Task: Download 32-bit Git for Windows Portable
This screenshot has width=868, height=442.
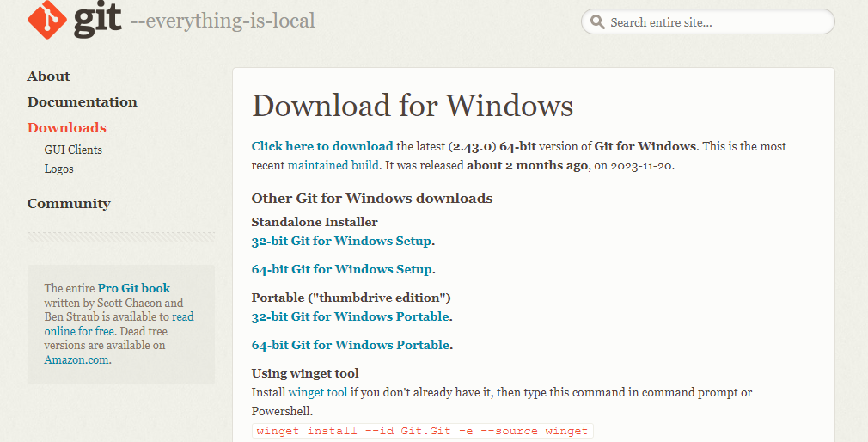Action: point(351,316)
